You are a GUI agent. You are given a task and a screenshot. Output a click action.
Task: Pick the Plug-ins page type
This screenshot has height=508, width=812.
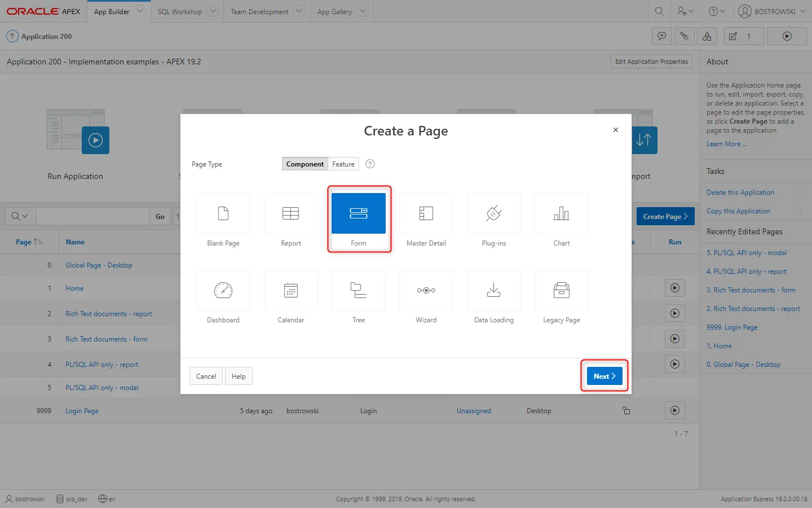(x=494, y=213)
